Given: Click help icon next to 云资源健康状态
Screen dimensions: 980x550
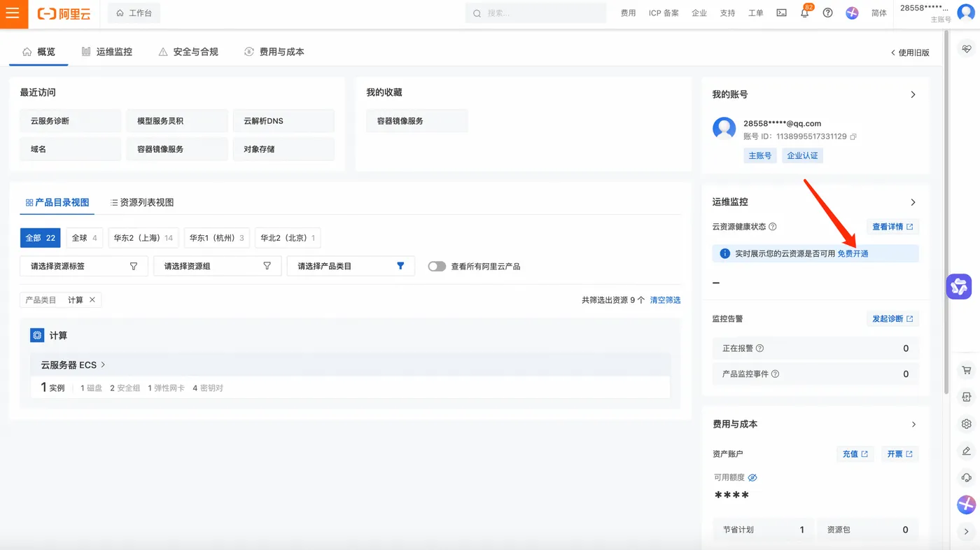Looking at the screenshot, I should (x=773, y=227).
